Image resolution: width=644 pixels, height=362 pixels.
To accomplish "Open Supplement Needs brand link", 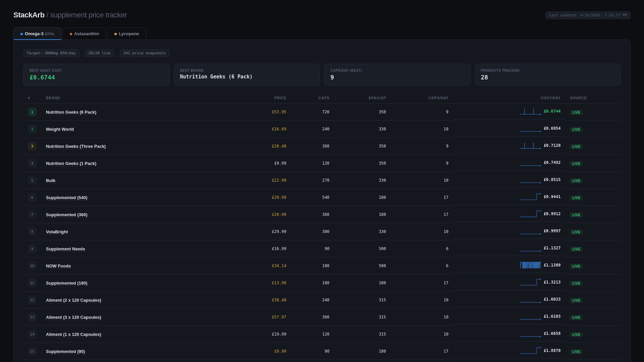I will point(65,249).
